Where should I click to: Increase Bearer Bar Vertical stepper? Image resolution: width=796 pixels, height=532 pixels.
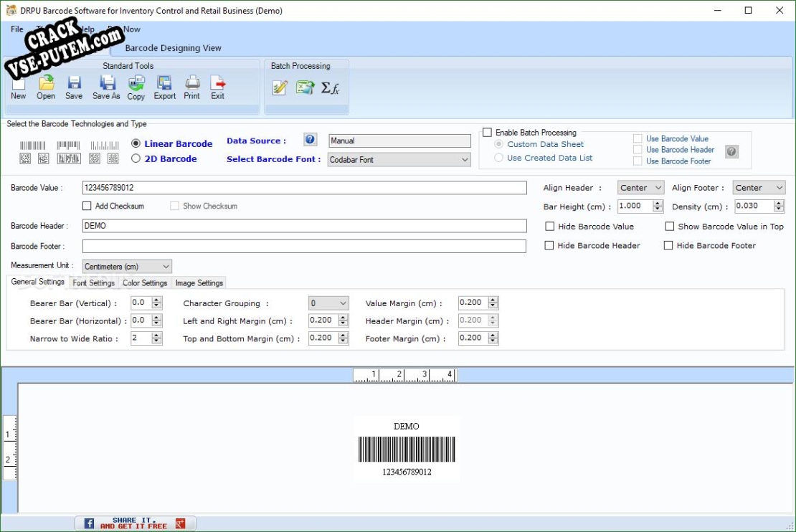click(x=156, y=300)
